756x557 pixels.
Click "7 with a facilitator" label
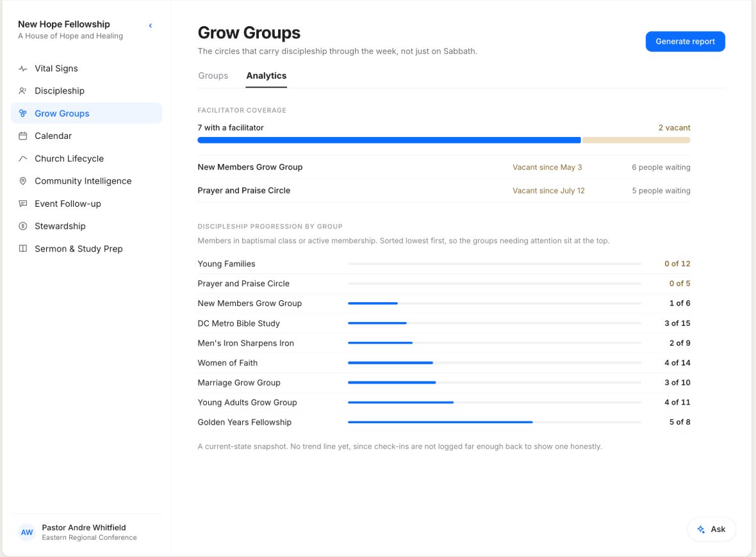[231, 127]
